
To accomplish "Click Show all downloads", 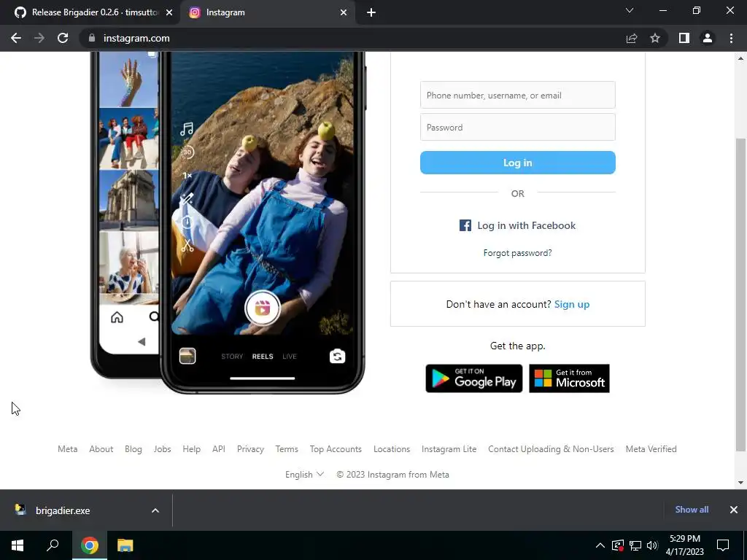I will click(x=692, y=510).
